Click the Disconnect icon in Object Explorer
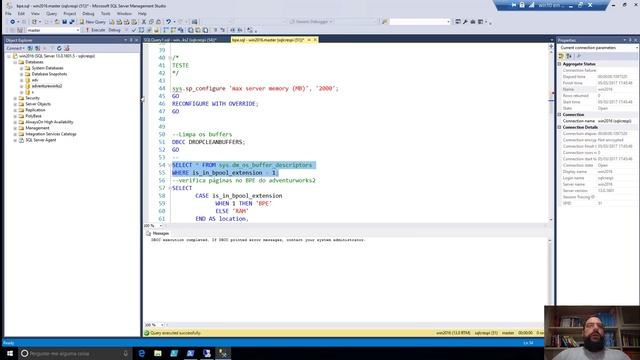Viewport: 640px width, 360px height. 38,48
